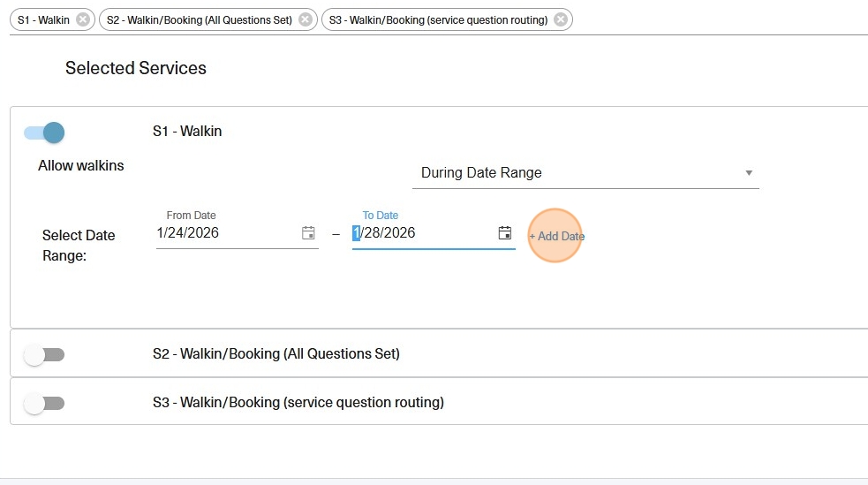Open the During Date Range dropdown
The image size is (868, 485).
[x=574, y=173]
